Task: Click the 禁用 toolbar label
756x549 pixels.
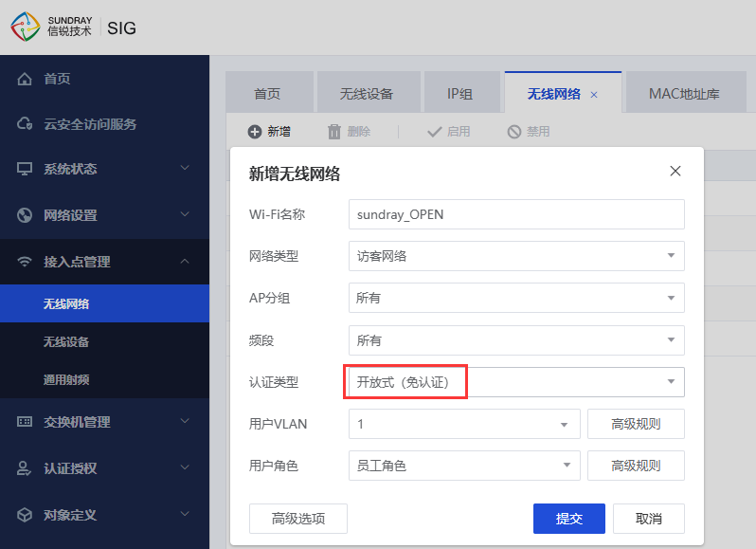Action: pos(538,132)
